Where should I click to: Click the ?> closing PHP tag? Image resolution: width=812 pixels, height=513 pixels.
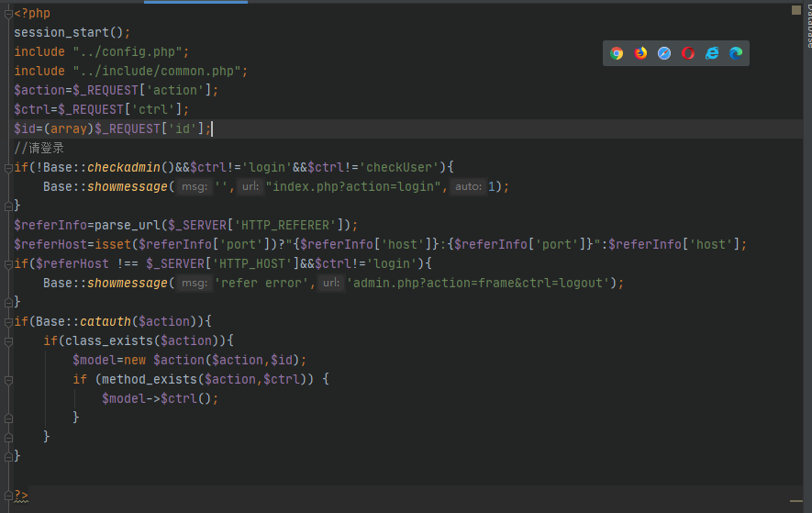[21, 496]
